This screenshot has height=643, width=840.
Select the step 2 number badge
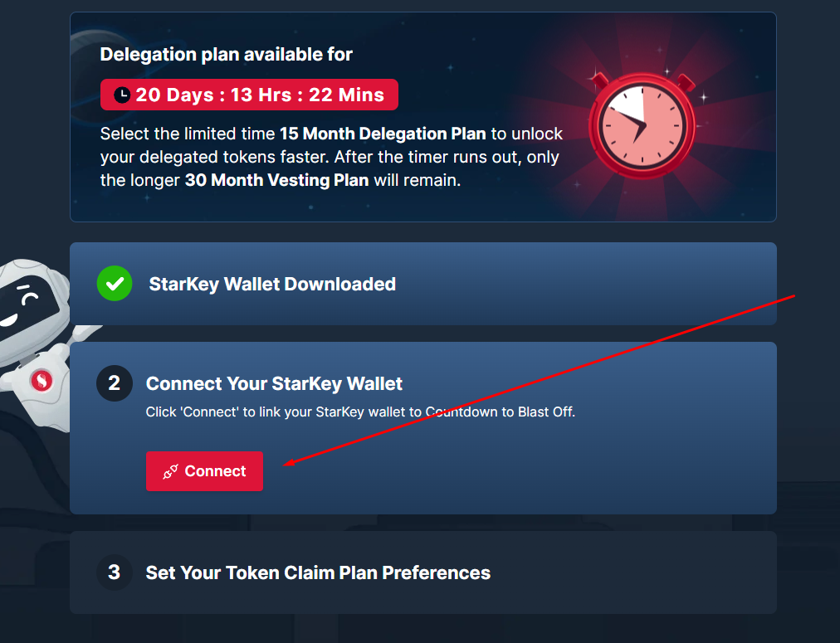pos(114,383)
